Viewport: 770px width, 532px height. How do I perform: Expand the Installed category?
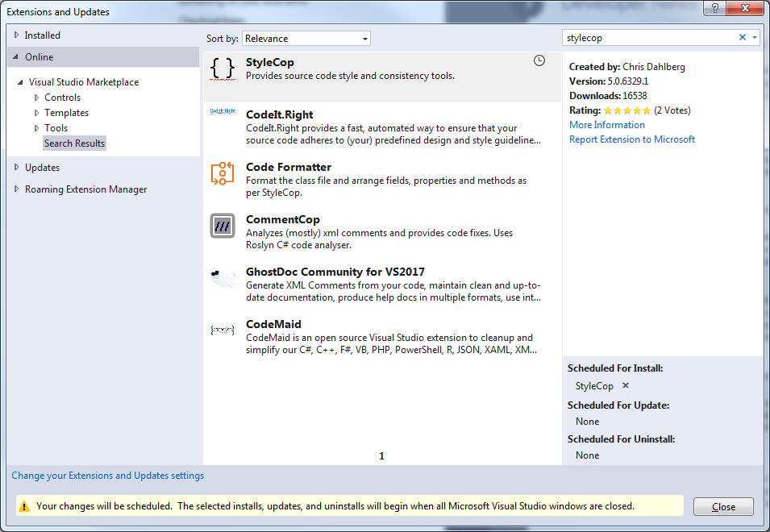tap(16, 35)
